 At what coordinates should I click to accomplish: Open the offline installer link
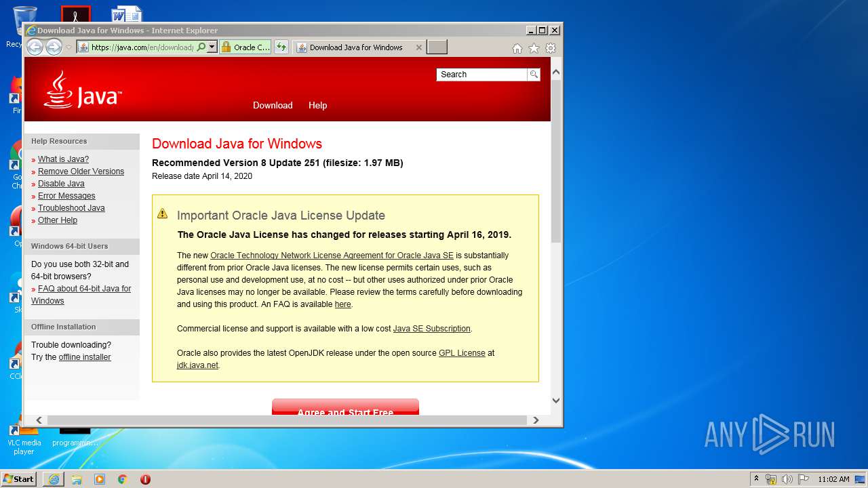coord(85,357)
